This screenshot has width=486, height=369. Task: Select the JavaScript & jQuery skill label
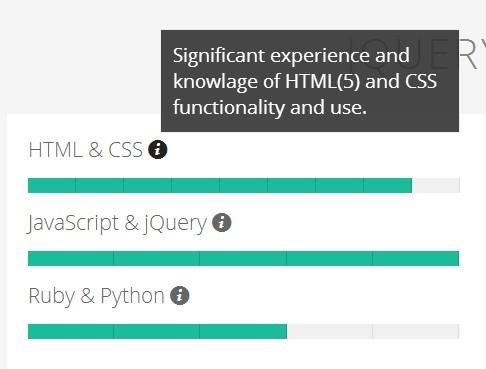117,223
